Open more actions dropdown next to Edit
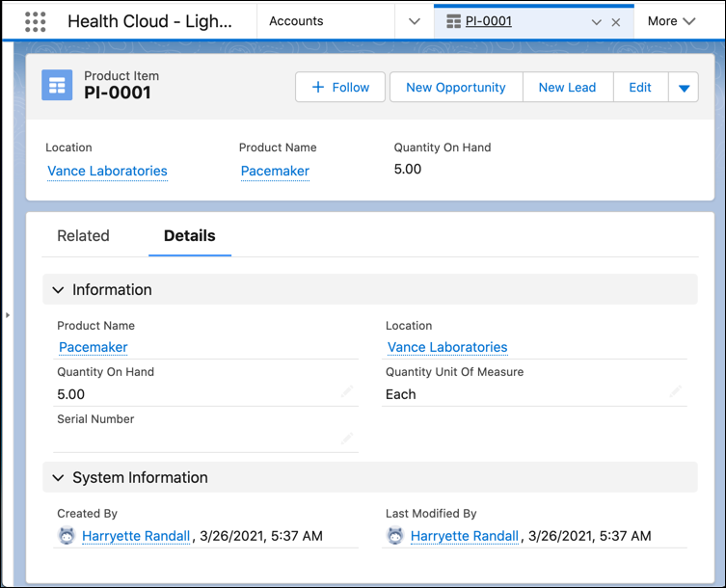The image size is (726, 588). 684,87
